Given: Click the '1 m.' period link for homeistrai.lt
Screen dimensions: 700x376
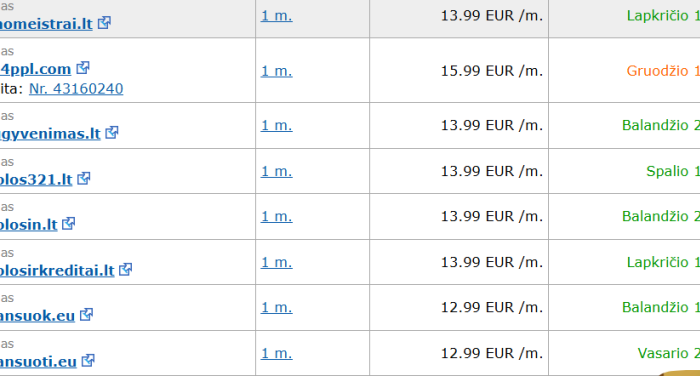Looking at the screenshot, I should 276,16.
